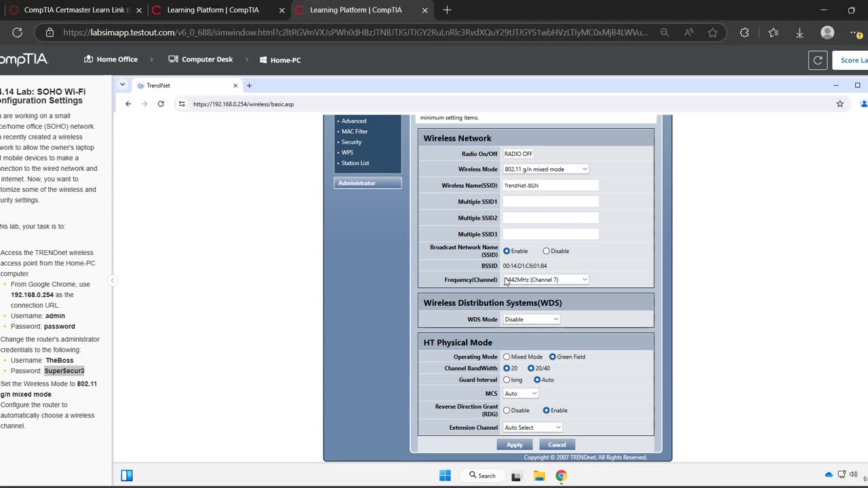Viewport: 868px width, 488px height.
Task: Disable Broadcast Network Name radio
Action: point(546,251)
